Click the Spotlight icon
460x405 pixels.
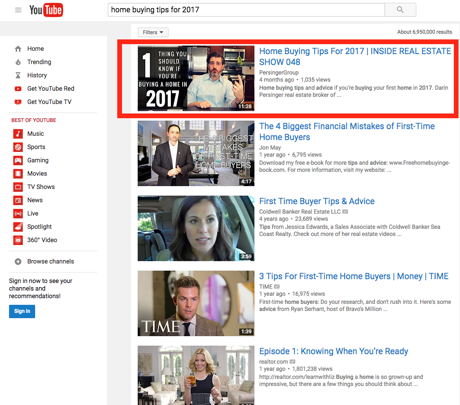[18, 227]
